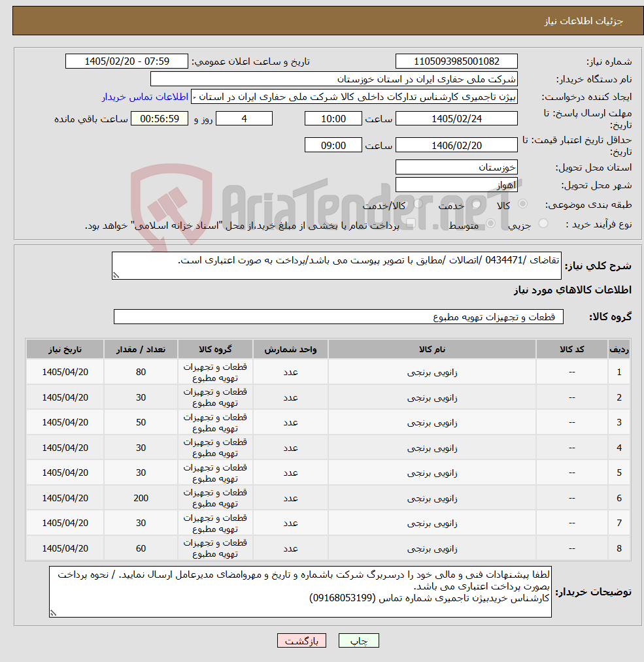Screen dimensions: 644x662
Task: Click the request creator field
Action: tap(354, 97)
